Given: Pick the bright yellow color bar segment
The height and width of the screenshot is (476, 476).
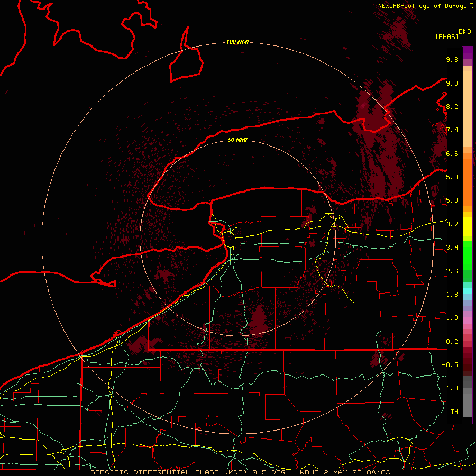Looking at the screenshot, I should (467, 226).
